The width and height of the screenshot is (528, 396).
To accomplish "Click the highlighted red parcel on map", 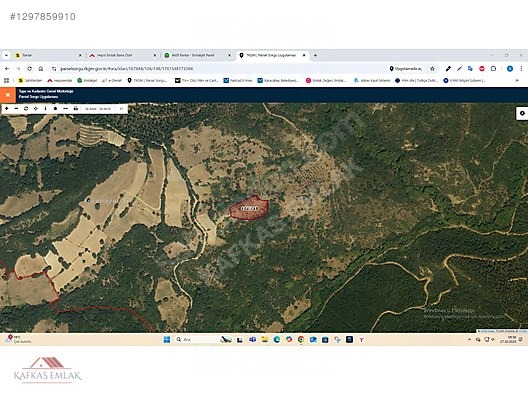I will 249,208.
